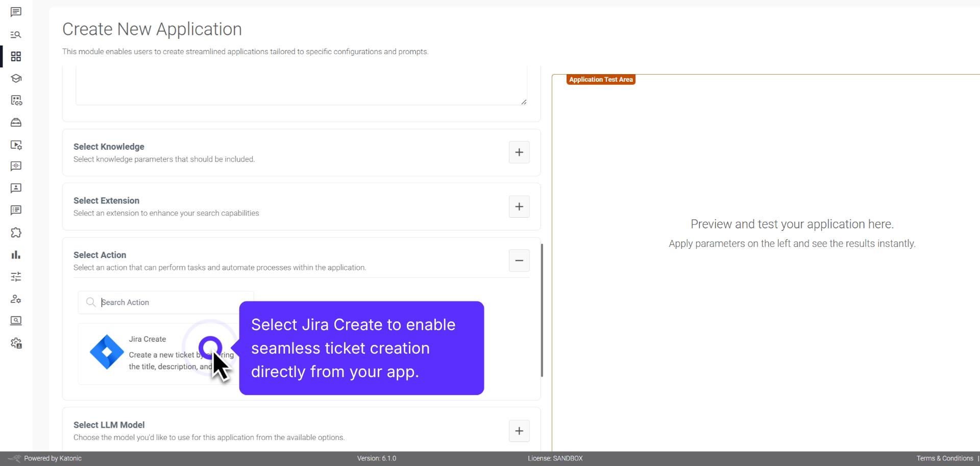Open the video pipeline tool
Image resolution: width=980 pixels, height=466 pixels.
tap(16, 145)
